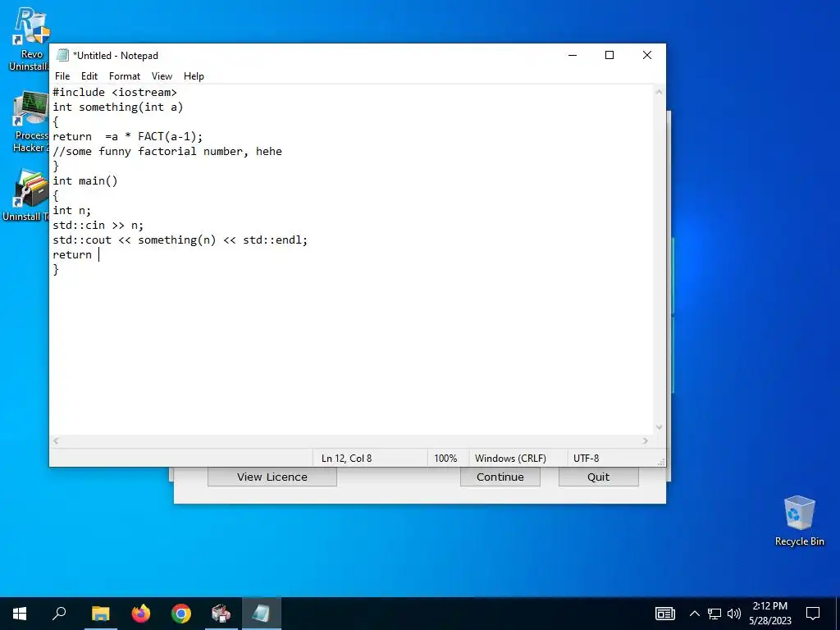Click the horizontal scrollbar left arrow
The width and height of the screenshot is (840, 630).
tap(56, 441)
